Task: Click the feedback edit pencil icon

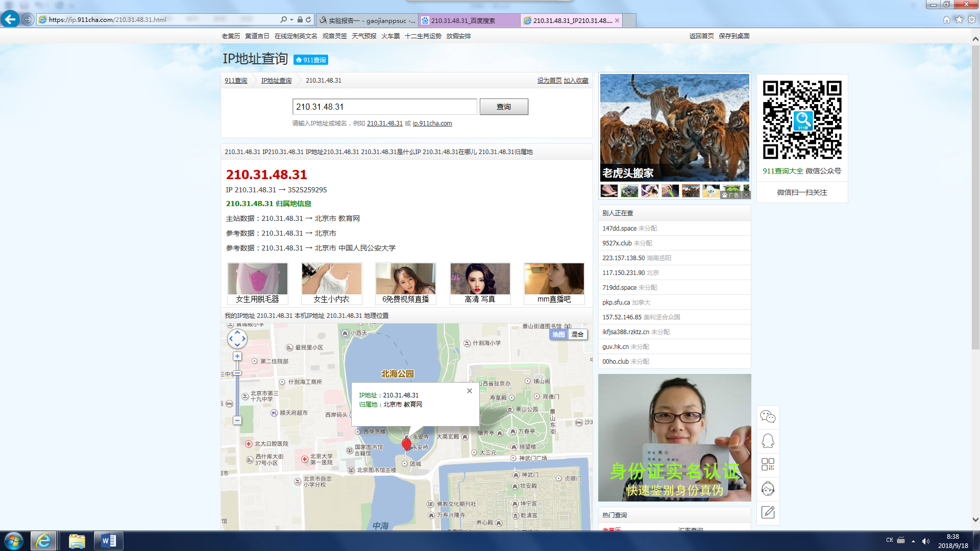Action: (x=768, y=512)
